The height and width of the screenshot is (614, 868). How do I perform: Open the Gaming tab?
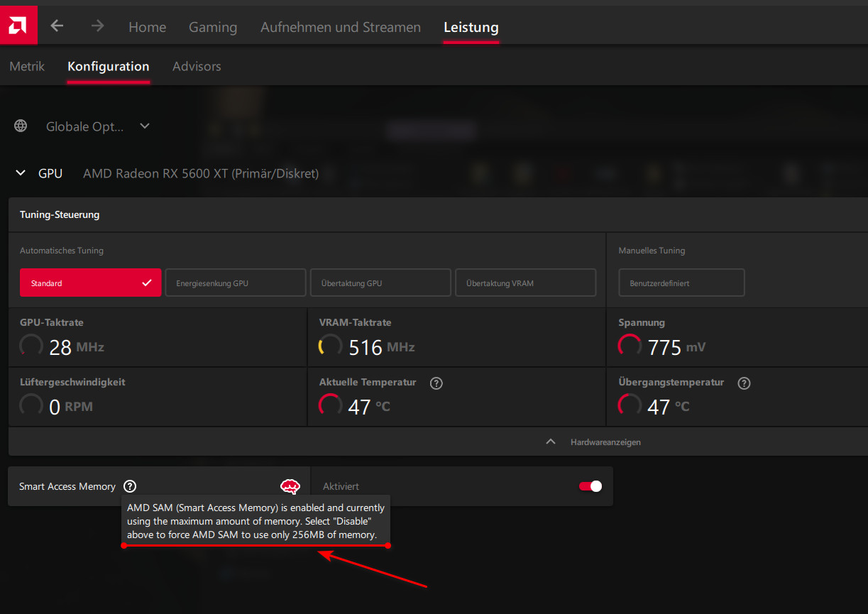point(213,27)
